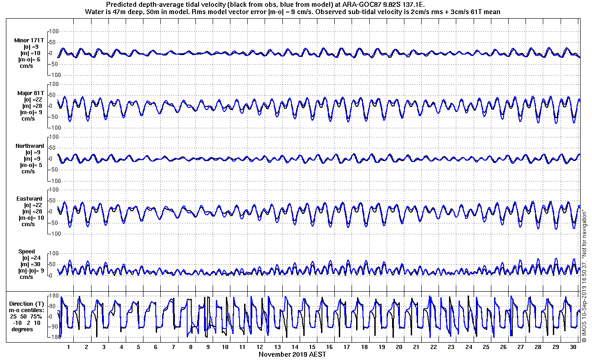
Task: Select '|m-o|= 5' in the Northward panel
Action: pos(31,165)
